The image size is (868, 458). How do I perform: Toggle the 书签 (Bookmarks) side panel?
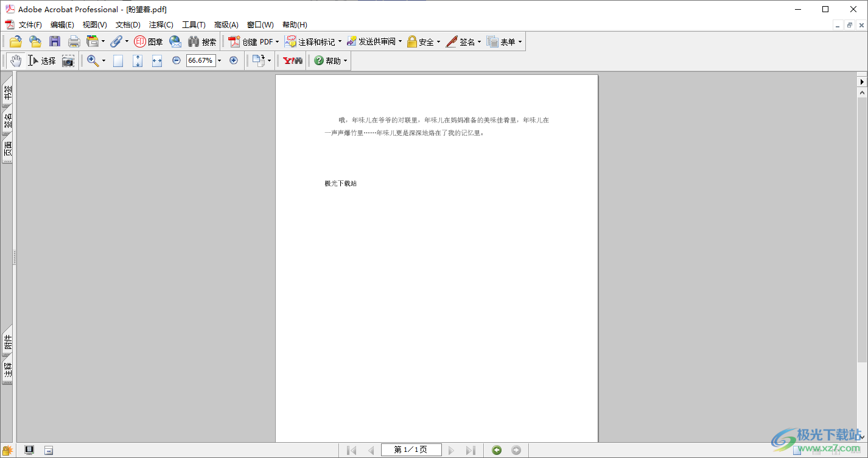click(7, 92)
